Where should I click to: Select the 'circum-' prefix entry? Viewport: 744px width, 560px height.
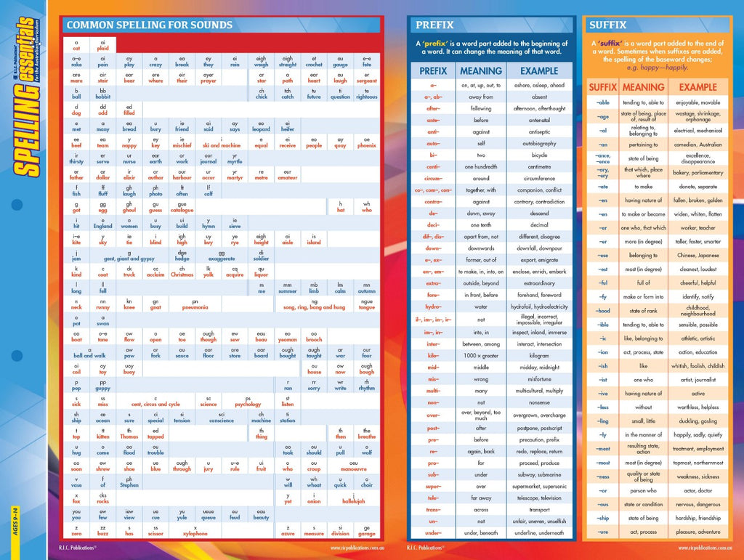[x=433, y=178]
